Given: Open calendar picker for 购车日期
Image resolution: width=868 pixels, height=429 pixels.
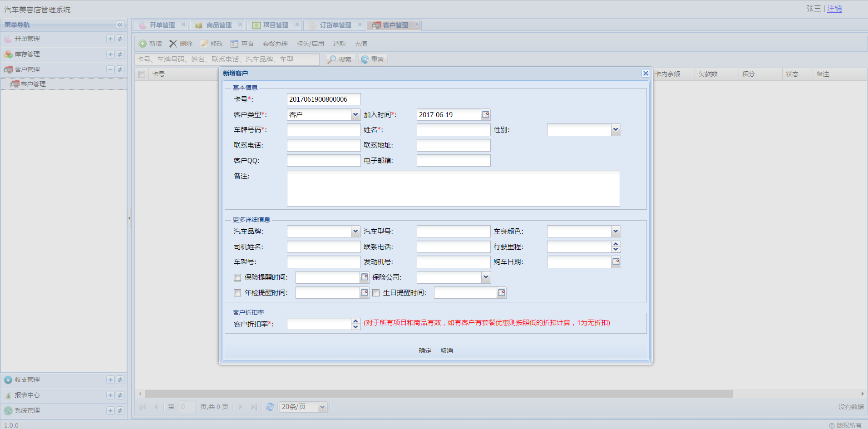Looking at the screenshot, I should point(616,262).
